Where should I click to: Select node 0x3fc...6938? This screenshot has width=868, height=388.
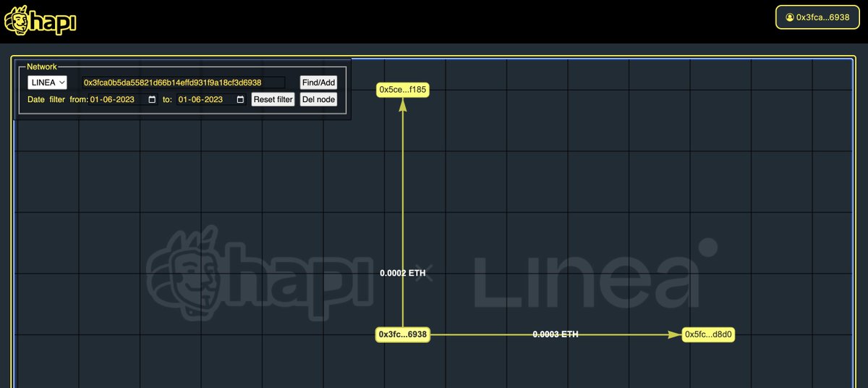(x=403, y=334)
